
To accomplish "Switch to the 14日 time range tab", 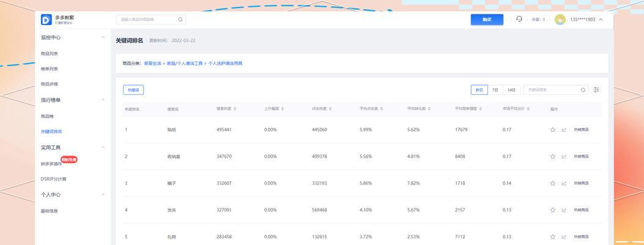I will [x=511, y=90].
